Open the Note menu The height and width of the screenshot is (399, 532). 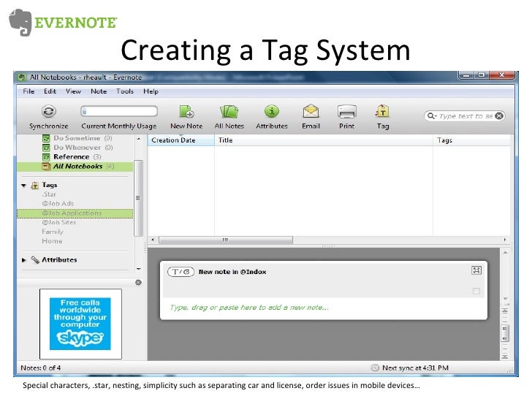(x=99, y=91)
